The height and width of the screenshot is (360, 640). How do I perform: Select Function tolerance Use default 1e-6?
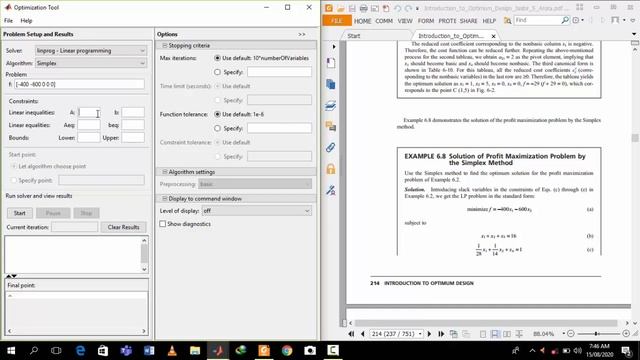click(218, 114)
